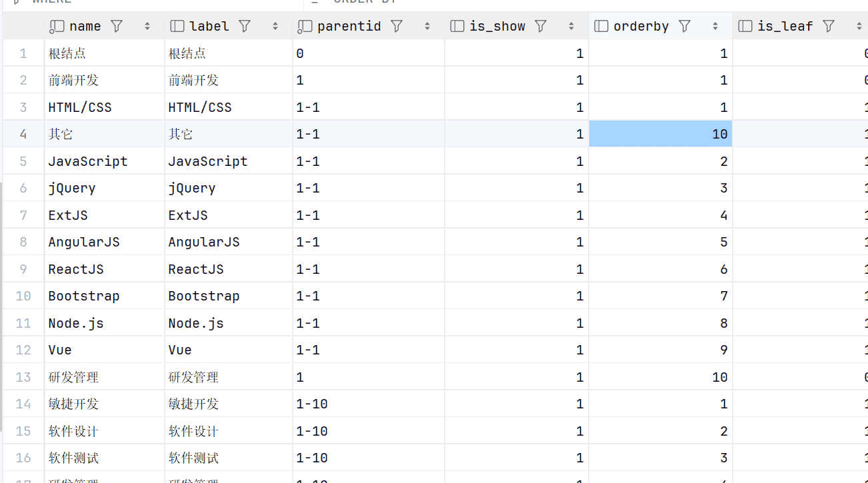
Task: Toggle sort arrows on label column
Action: click(x=275, y=27)
